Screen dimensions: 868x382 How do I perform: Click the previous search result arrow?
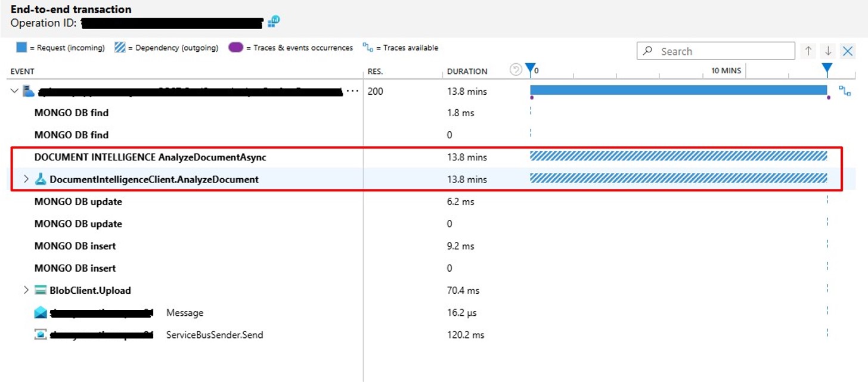[x=808, y=51]
